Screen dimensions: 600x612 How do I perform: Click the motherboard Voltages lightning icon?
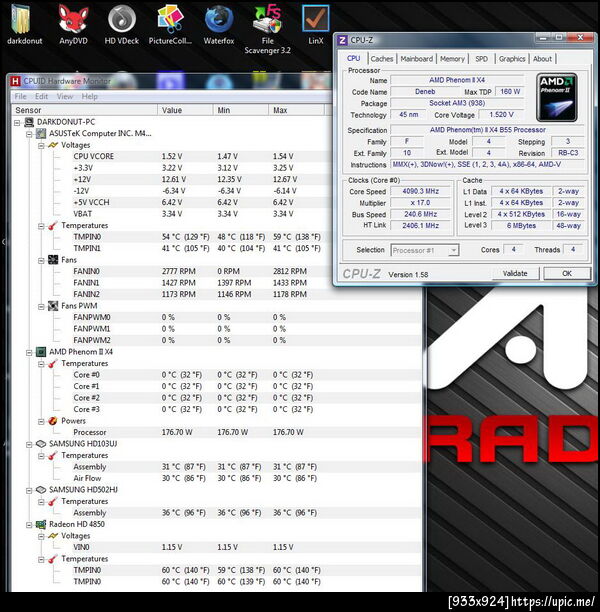pos(53,145)
